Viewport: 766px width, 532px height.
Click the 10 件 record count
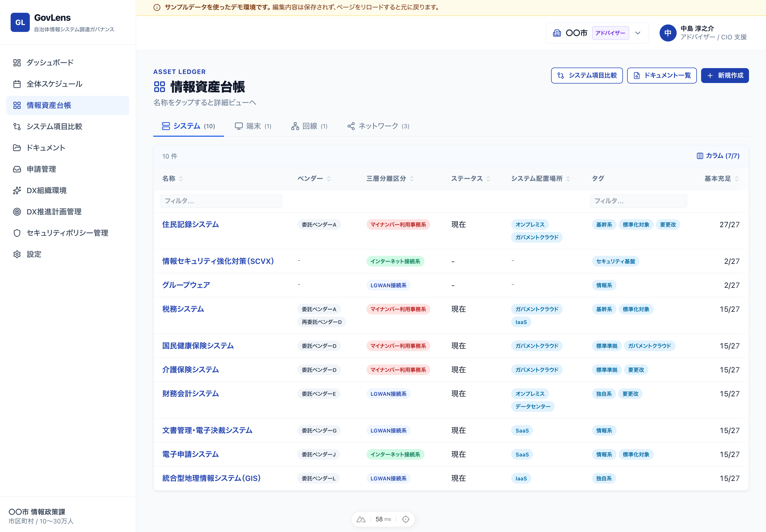(x=170, y=156)
